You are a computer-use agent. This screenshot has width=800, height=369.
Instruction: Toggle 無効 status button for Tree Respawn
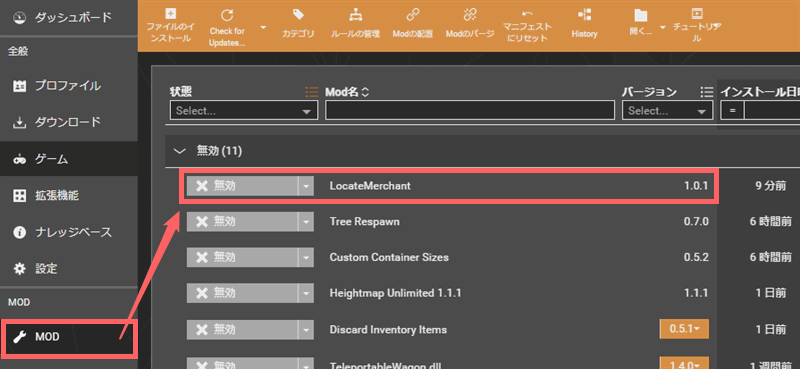(x=242, y=222)
